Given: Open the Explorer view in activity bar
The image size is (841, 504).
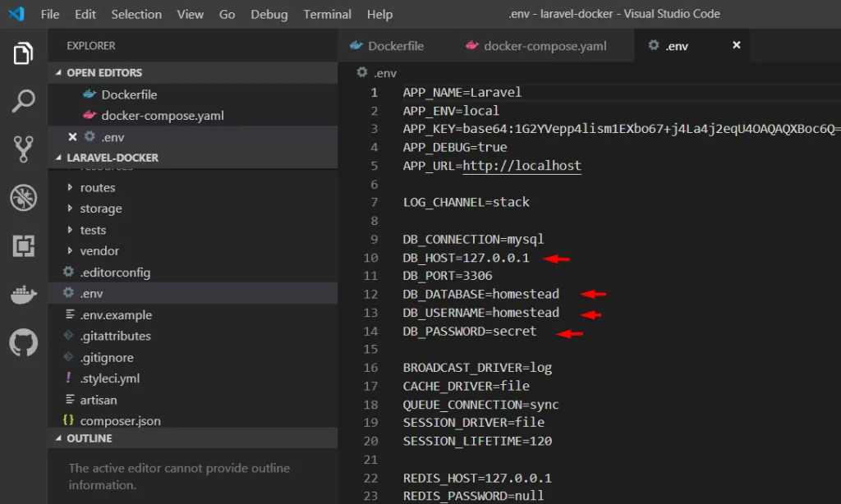Looking at the screenshot, I should 23,53.
